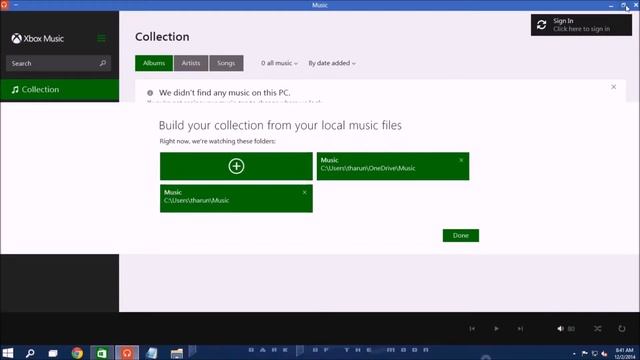Click the Play button
This screenshot has width=640, height=360.
point(496,329)
